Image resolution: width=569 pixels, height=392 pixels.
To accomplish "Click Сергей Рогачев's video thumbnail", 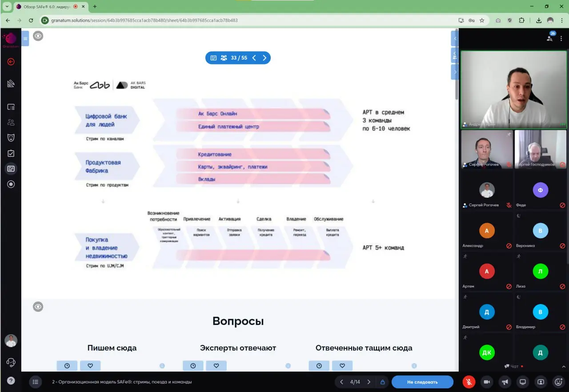I will click(x=487, y=149).
